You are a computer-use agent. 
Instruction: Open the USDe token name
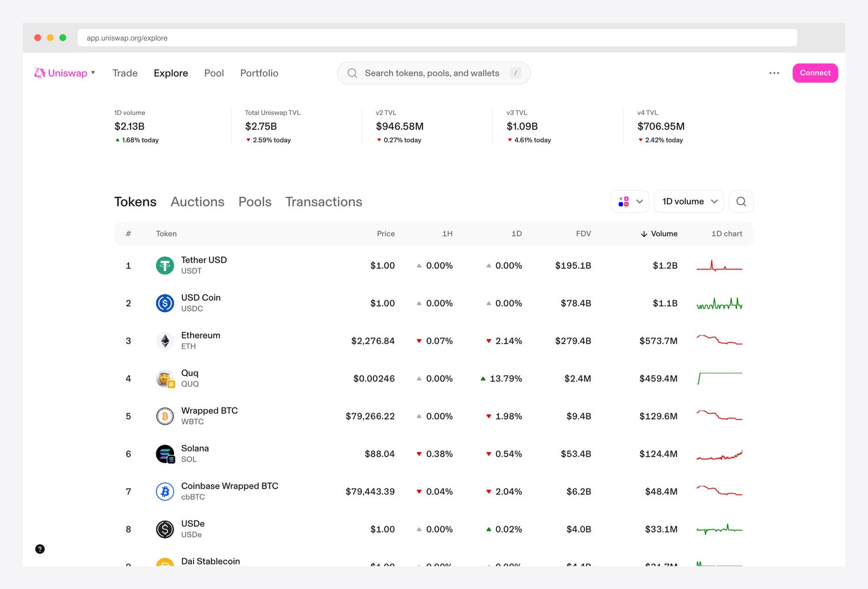click(x=192, y=523)
